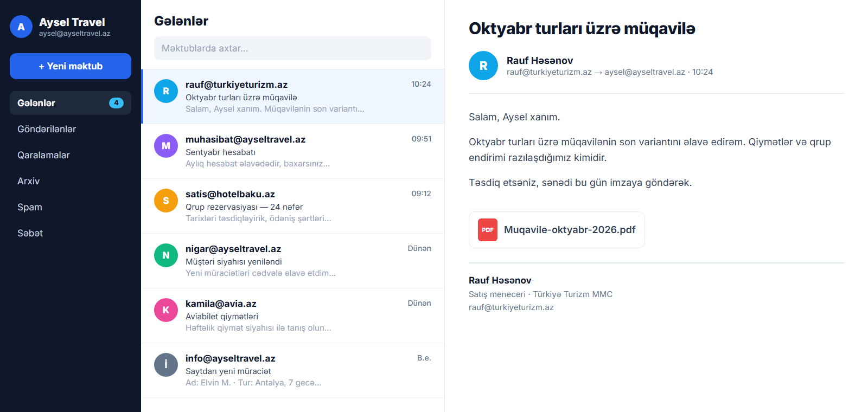The image size is (868, 412).
Task: Click Satış meneceri · Türkiyə Turizm MMC line
Action: (x=540, y=294)
